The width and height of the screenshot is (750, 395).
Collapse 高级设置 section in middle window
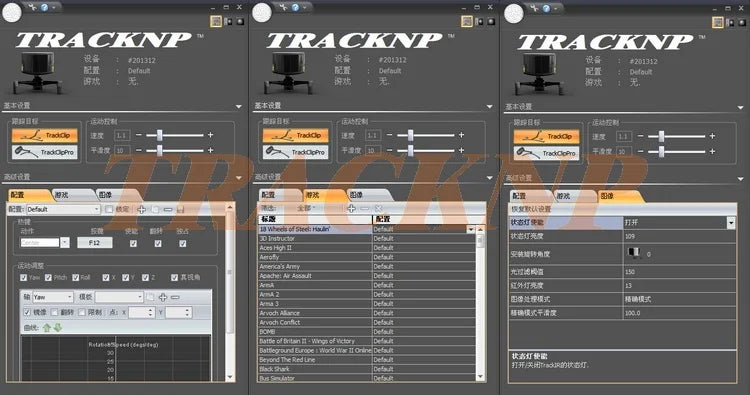click(489, 178)
